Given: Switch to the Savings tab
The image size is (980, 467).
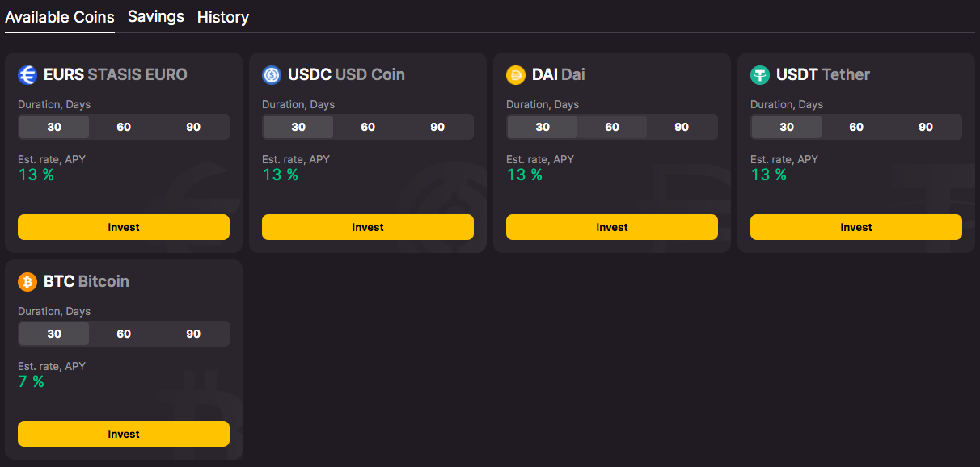Looking at the screenshot, I should pyautogui.click(x=156, y=17).
